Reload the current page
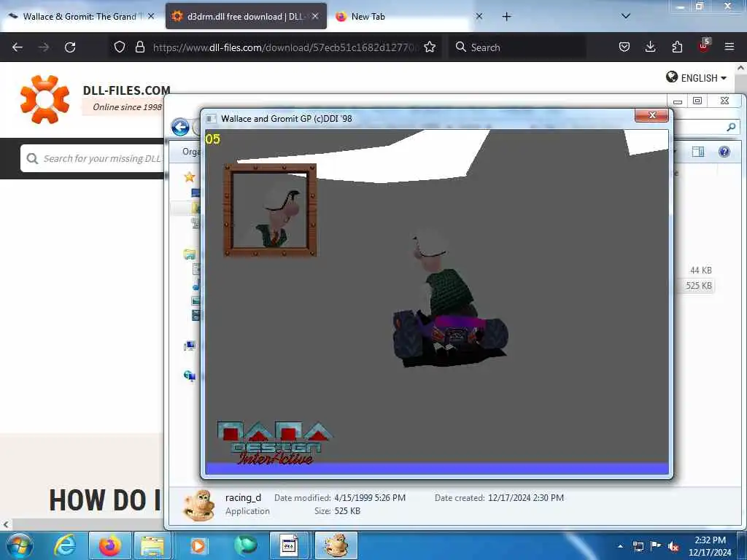Screen dimensions: 747x560 70,47
